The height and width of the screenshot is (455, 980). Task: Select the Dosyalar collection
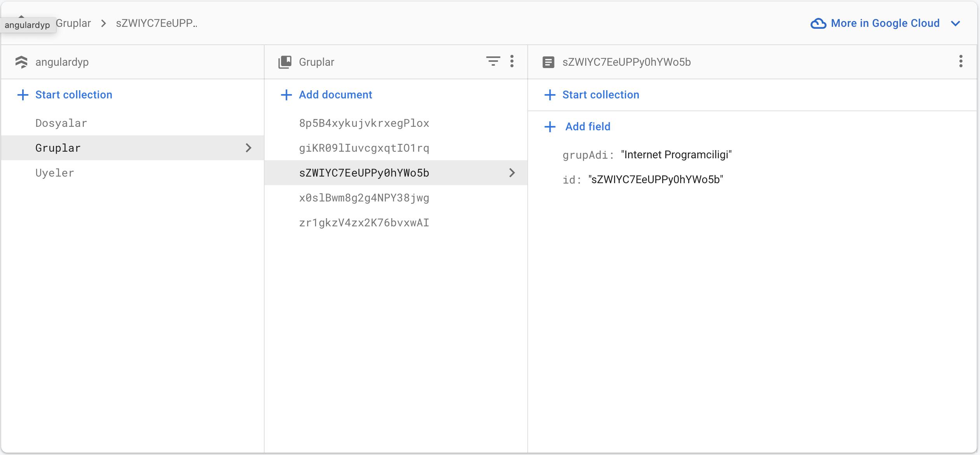pos(61,123)
